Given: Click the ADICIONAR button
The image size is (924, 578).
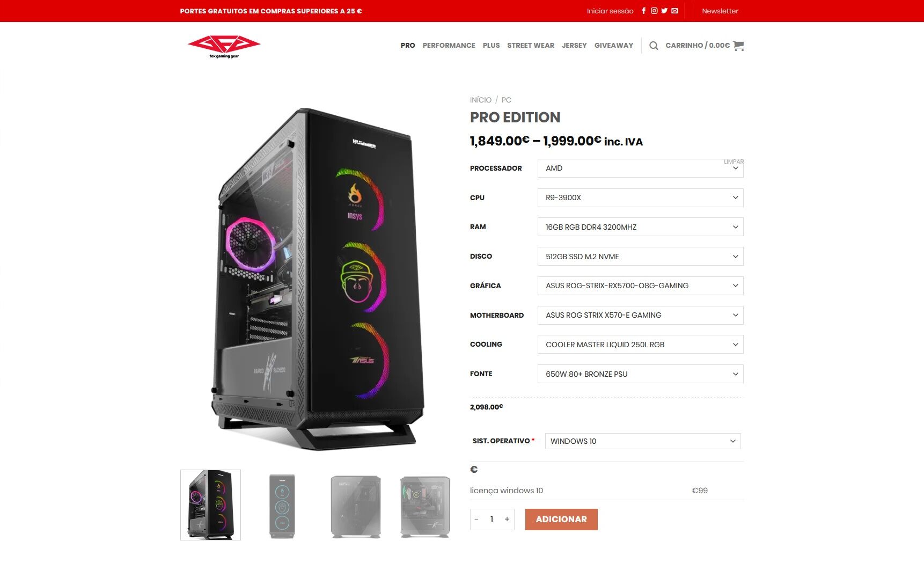Looking at the screenshot, I should pyautogui.click(x=561, y=520).
